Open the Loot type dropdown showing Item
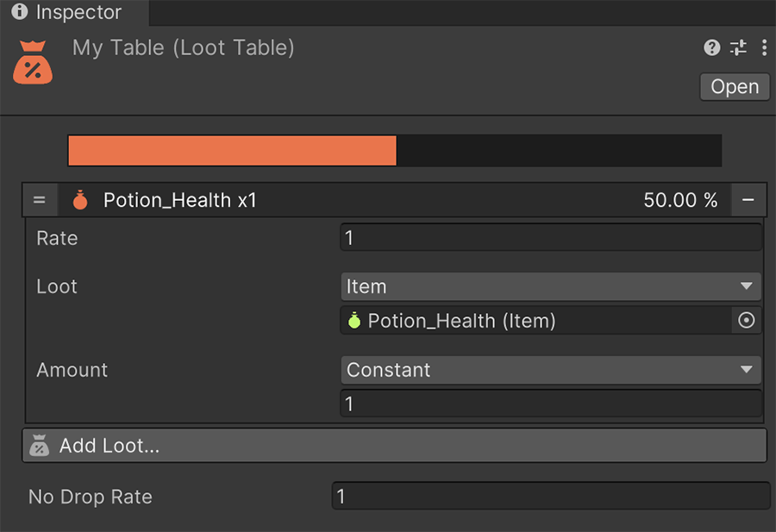 pyautogui.click(x=551, y=286)
